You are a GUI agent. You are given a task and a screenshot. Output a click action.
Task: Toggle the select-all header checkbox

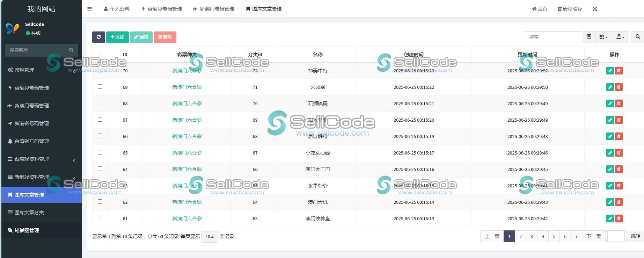(x=100, y=54)
